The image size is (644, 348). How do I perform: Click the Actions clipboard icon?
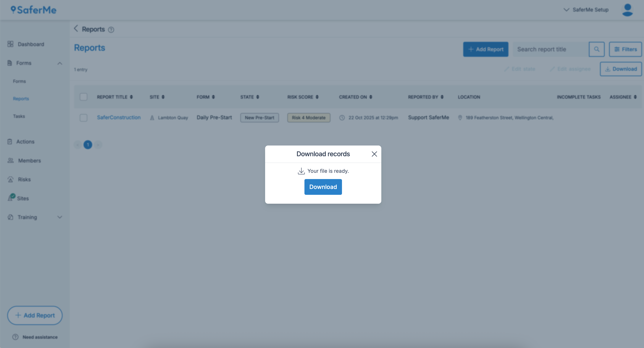(x=10, y=141)
